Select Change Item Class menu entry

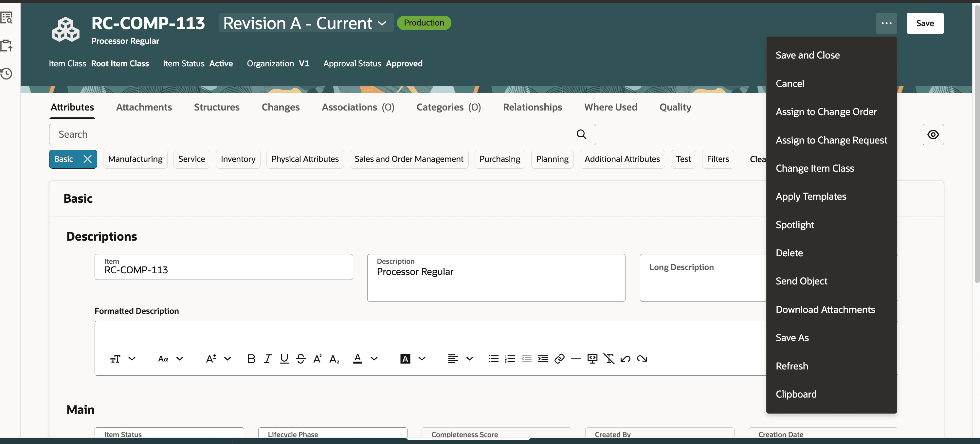click(x=814, y=168)
